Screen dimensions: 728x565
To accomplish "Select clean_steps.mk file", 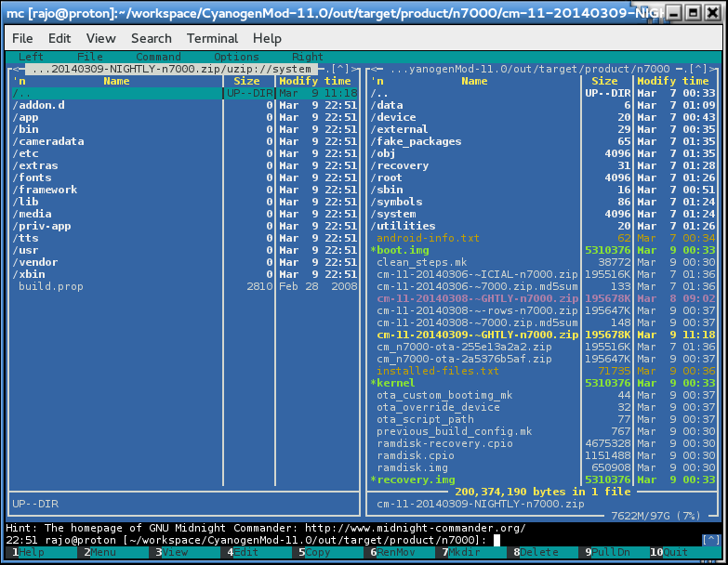I will (x=543, y=262).
